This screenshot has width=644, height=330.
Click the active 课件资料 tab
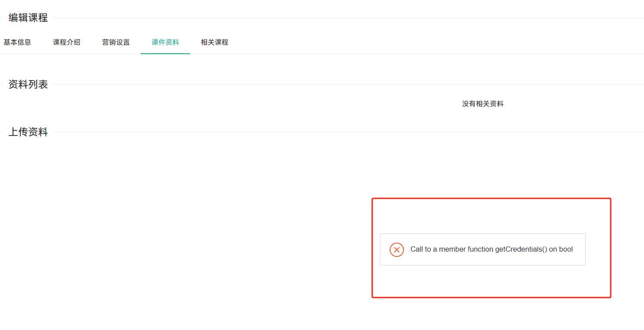coord(165,42)
